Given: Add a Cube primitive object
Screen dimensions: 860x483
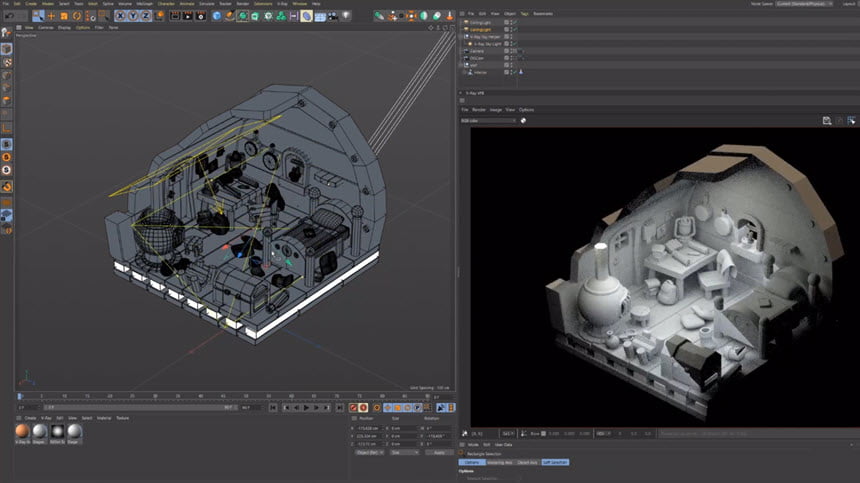Looking at the screenshot, I should (x=217, y=16).
